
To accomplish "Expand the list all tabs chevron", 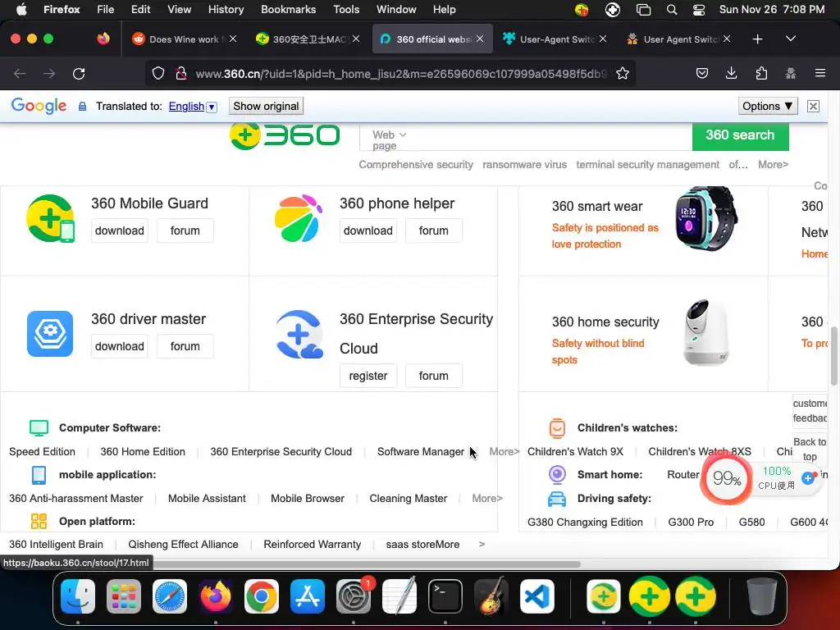I will (790, 39).
